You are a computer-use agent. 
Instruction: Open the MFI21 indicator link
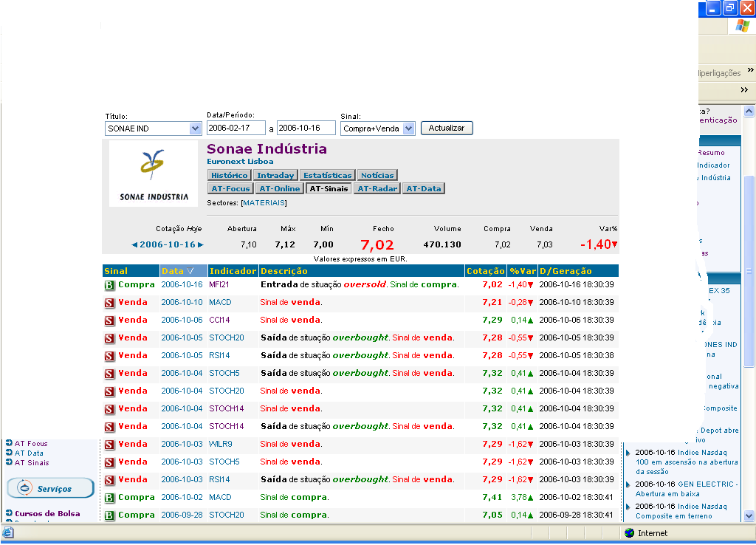219,284
